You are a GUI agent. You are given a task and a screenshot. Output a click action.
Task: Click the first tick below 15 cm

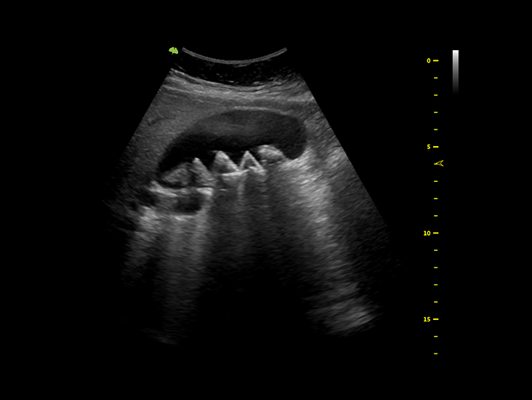pos(435,337)
